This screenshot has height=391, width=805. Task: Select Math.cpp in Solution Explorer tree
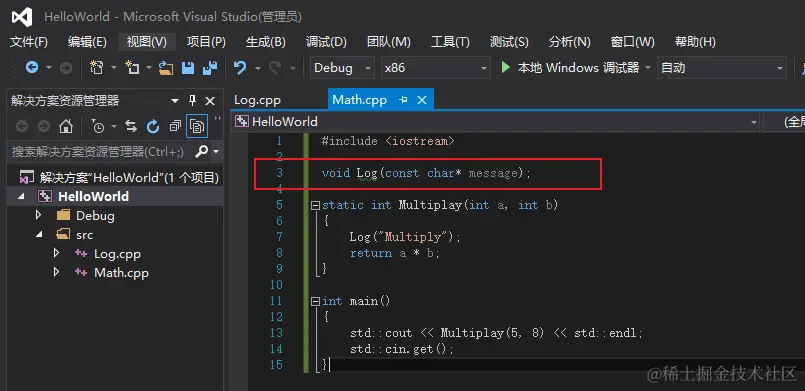(x=121, y=272)
